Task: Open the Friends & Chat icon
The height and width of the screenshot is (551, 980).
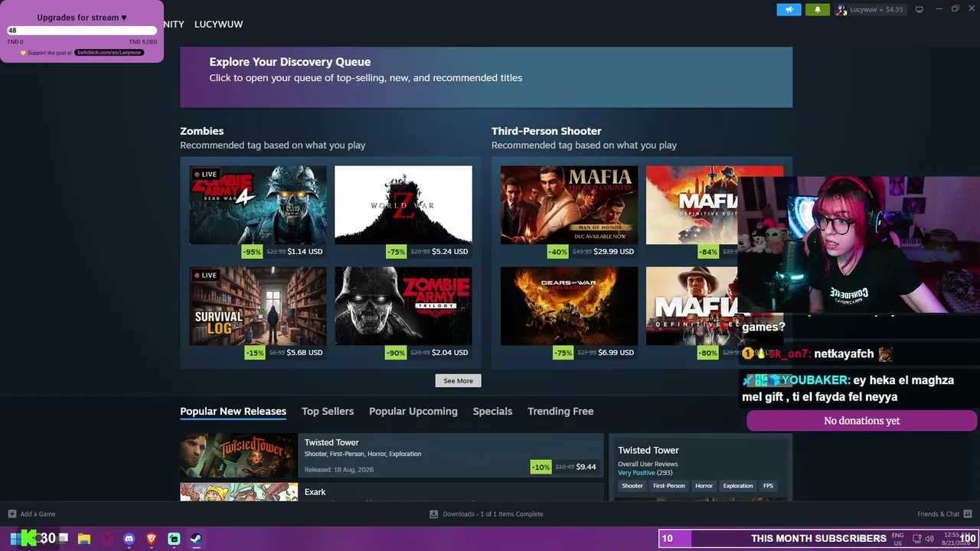Action: click(968, 514)
